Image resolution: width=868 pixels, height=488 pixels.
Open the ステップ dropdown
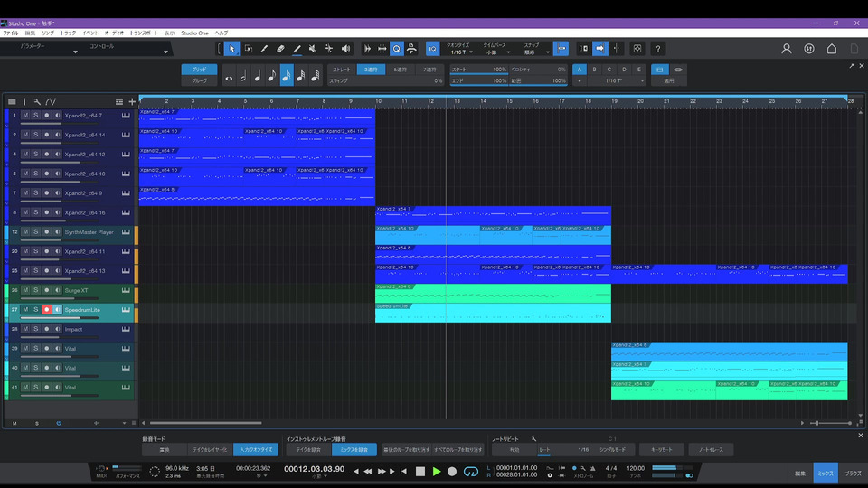pyautogui.click(x=536, y=52)
